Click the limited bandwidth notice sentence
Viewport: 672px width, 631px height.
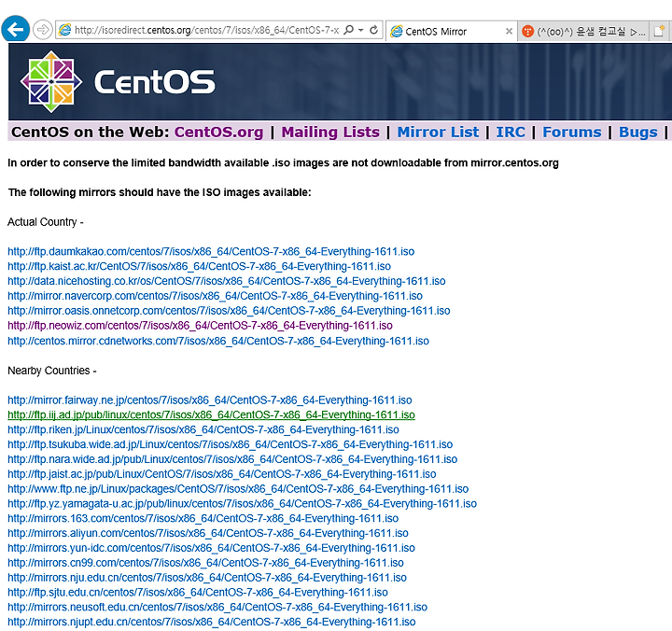click(x=284, y=163)
